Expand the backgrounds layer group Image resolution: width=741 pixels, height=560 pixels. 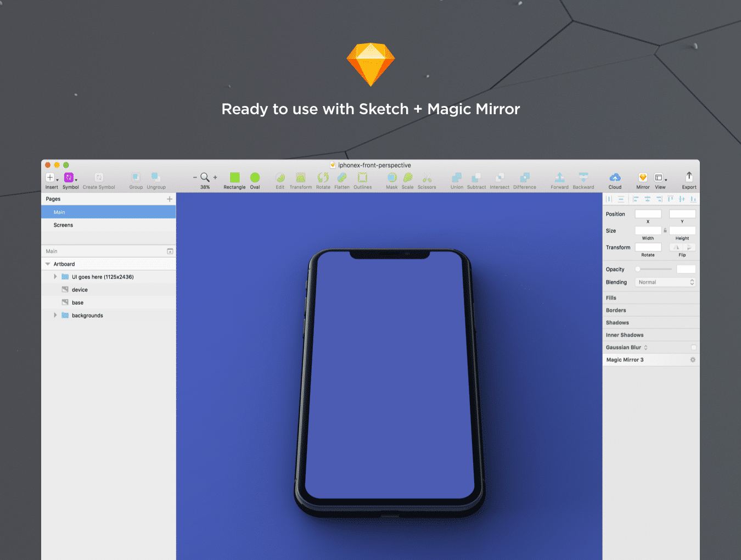click(55, 315)
